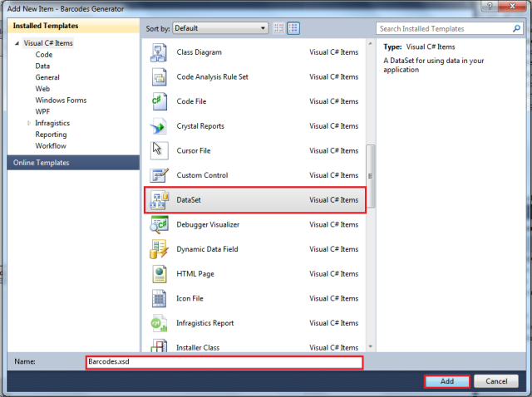Select the Reporting category
This screenshot has width=532, height=397.
pos(51,135)
